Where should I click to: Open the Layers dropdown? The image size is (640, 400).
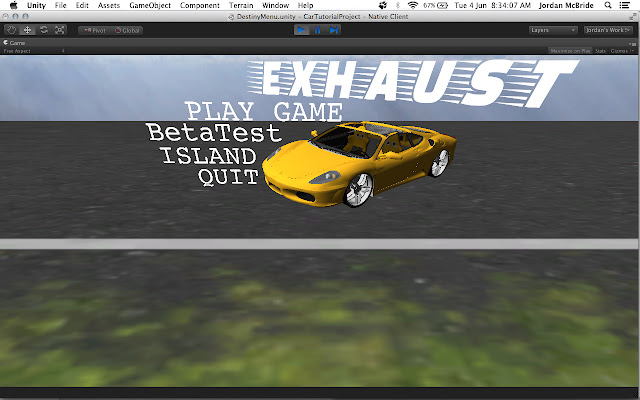point(553,30)
